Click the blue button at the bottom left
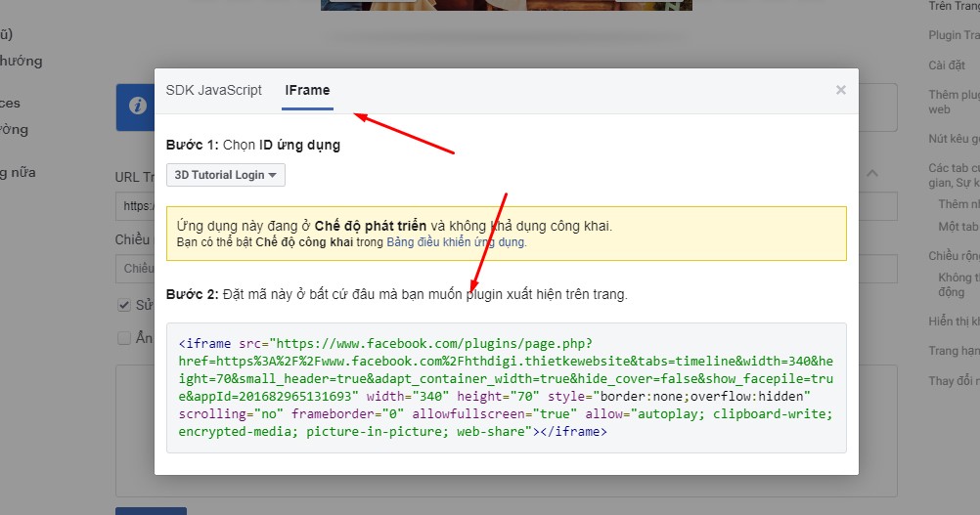The height and width of the screenshot is (515, 980). click(151, 511)
